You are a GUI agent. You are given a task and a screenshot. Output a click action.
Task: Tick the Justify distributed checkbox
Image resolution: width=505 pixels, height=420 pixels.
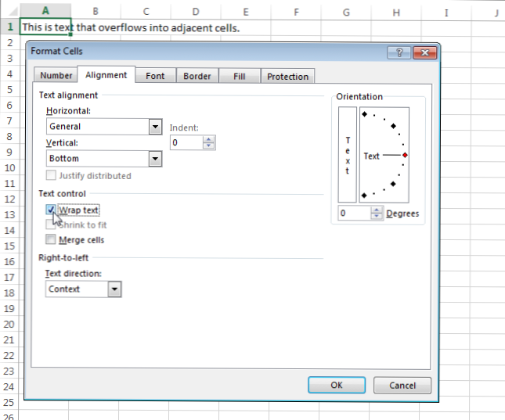point(51,175)
